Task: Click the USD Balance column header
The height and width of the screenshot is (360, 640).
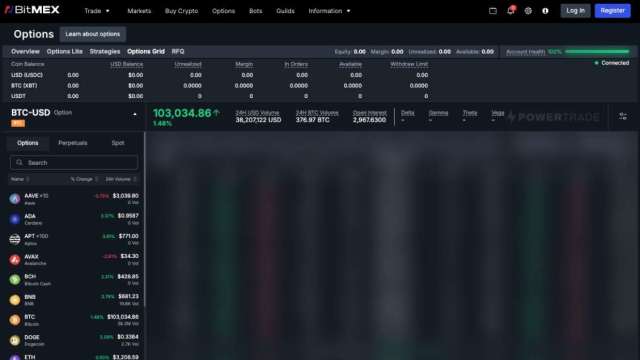Action: click(127, 64)
